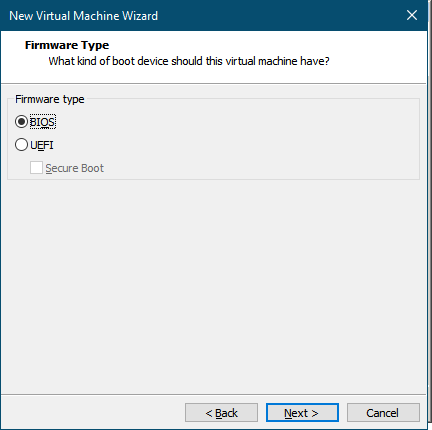This screenshot has height=430, width=432.
Task: Click the Firmware type group box label
Action: (50, 99)
